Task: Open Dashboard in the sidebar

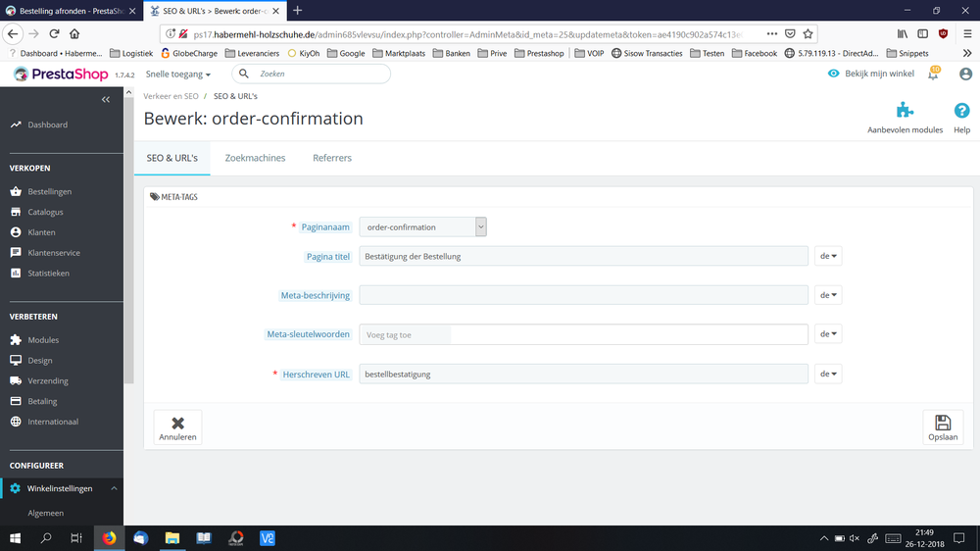Action: tap(47, 125)
